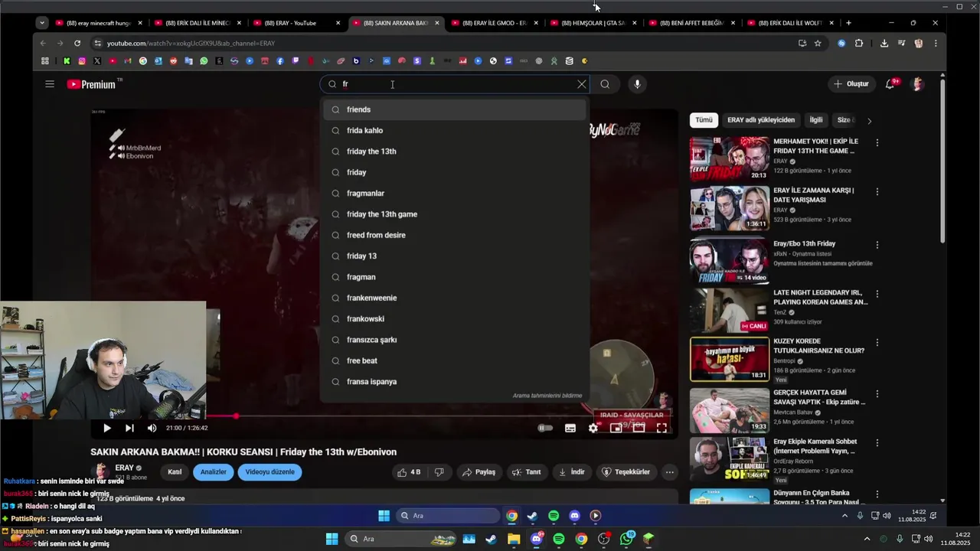980x551 pixels.
Task: Click the Katıl join button
Action: 175,472
